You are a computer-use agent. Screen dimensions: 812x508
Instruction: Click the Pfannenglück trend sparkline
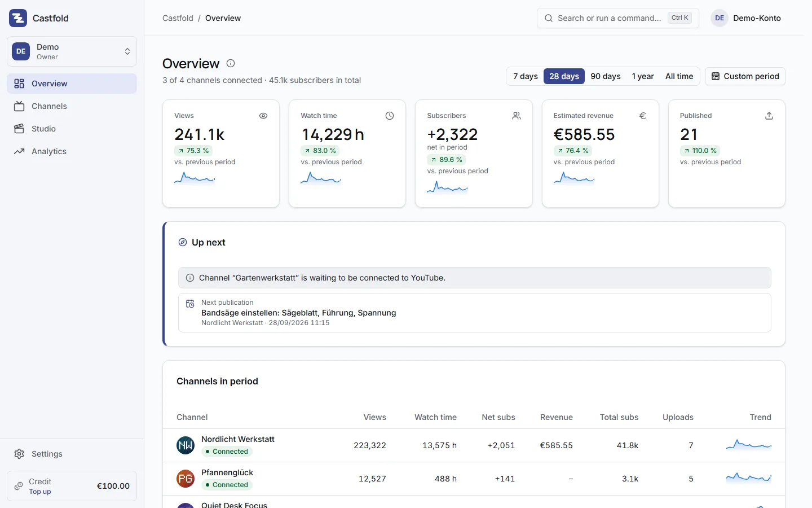749,478
